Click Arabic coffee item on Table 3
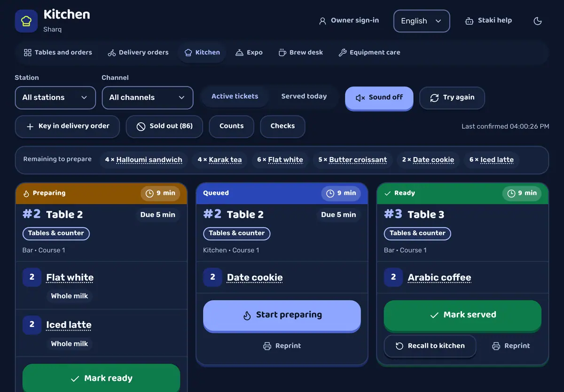The height and width of the screenshot is (392, 564). [439, 278]
